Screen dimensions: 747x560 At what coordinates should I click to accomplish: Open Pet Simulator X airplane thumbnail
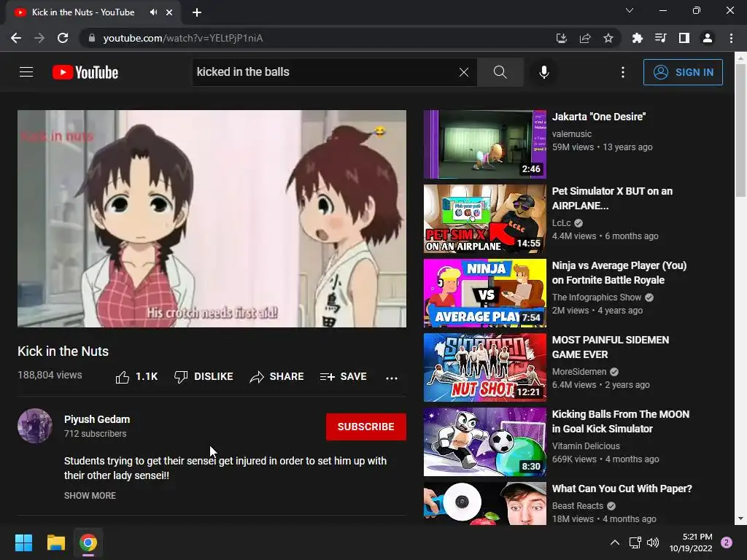[x=485, y=219]
